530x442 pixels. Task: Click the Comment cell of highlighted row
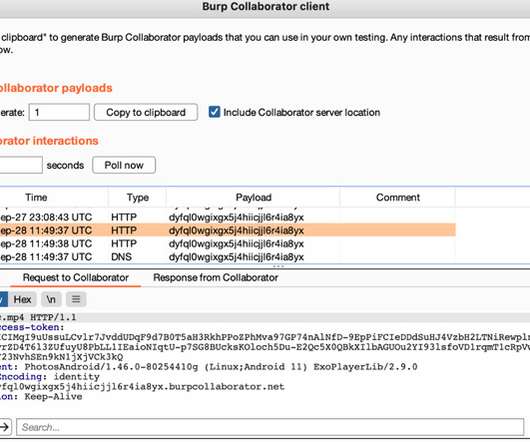point(398,230)
